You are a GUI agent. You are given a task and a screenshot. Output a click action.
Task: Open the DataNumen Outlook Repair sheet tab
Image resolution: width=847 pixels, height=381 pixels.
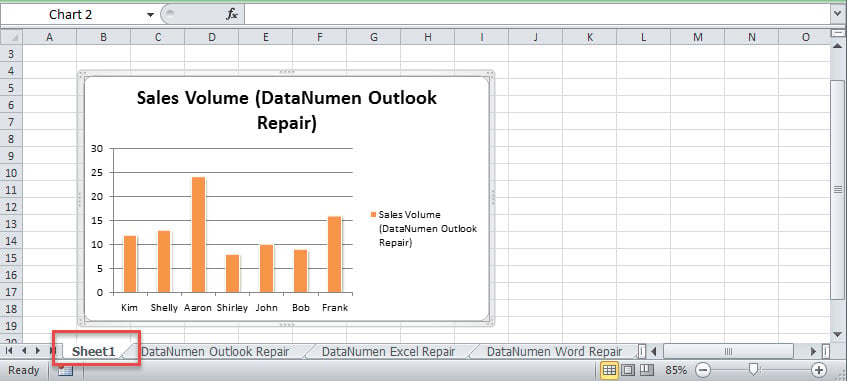tap(215, 351)
